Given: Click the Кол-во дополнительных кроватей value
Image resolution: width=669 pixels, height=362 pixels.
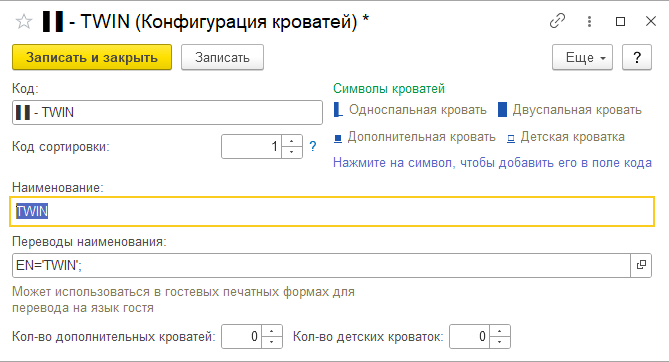Looking at the screenshot, I should click(x=241, y=336).
